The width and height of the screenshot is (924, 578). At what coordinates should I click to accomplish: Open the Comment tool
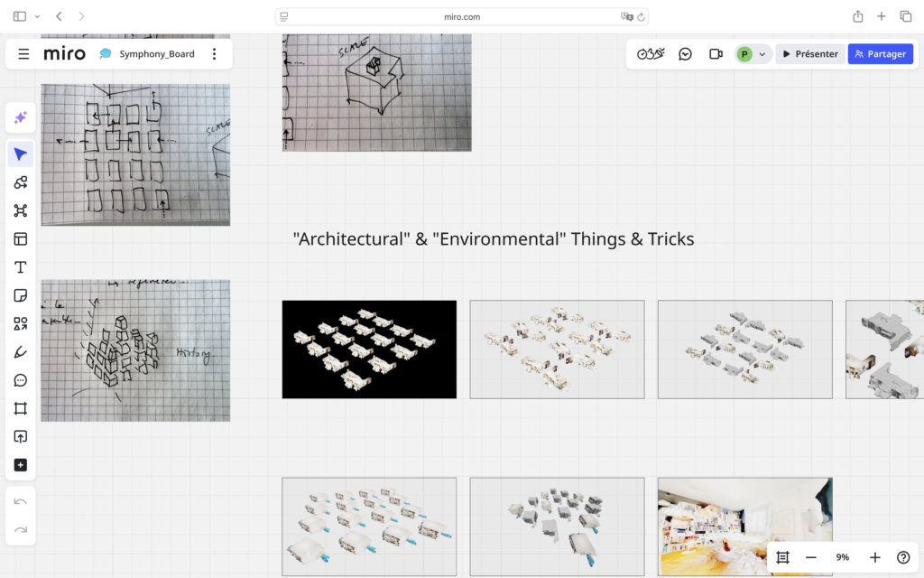pyautogui.click(x=20, y=380)
